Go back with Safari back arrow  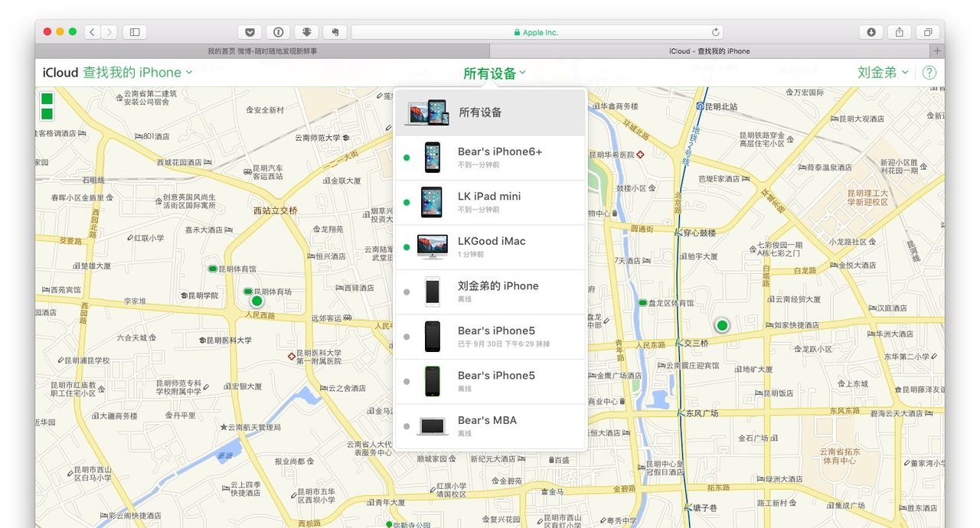[93, 32]
